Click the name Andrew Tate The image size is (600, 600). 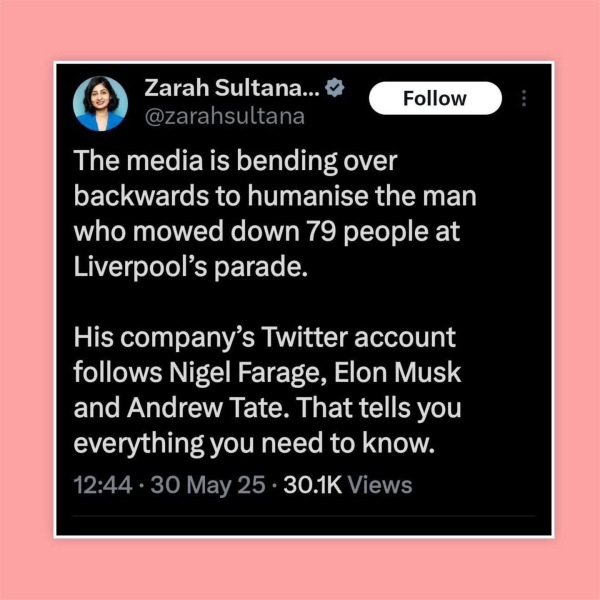point(211,408)
